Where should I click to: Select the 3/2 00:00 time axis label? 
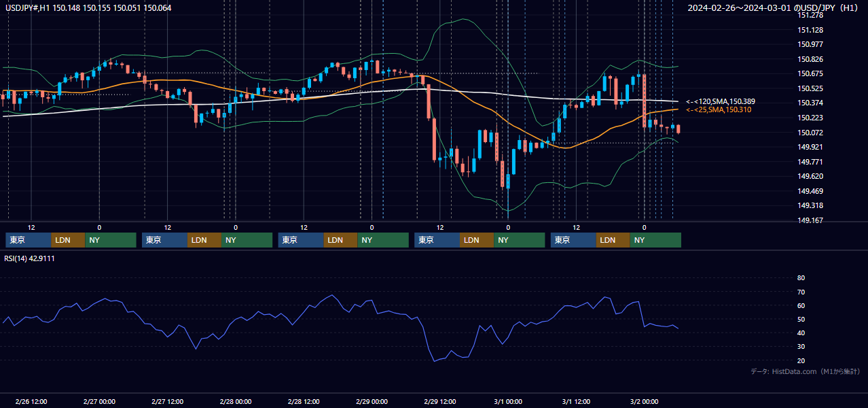click(x=644, y=401)
